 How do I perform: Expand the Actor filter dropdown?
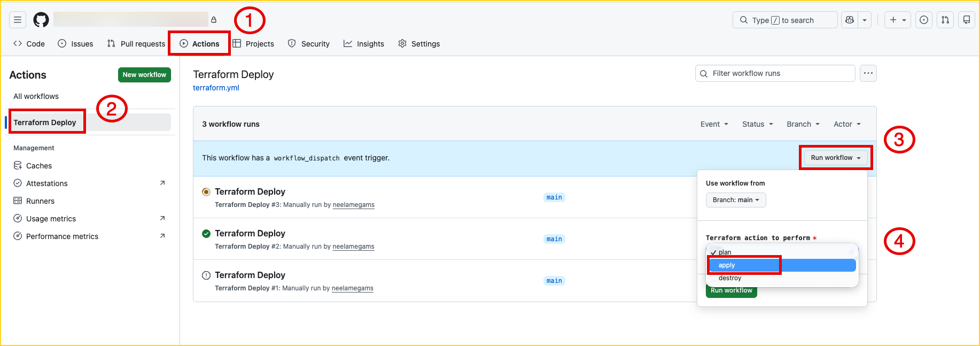click(847, 124)
